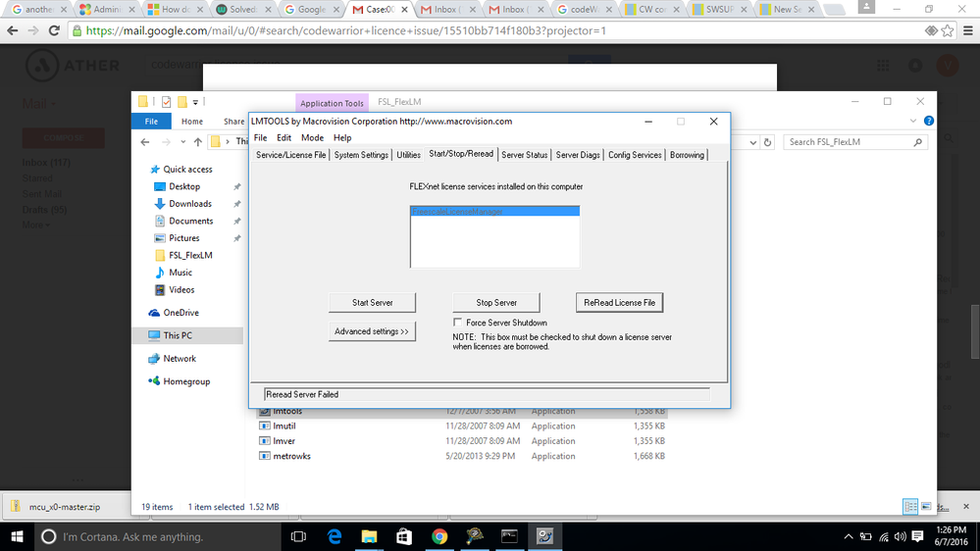
Task: Click ReRead License File button
Action: (619, 302)
